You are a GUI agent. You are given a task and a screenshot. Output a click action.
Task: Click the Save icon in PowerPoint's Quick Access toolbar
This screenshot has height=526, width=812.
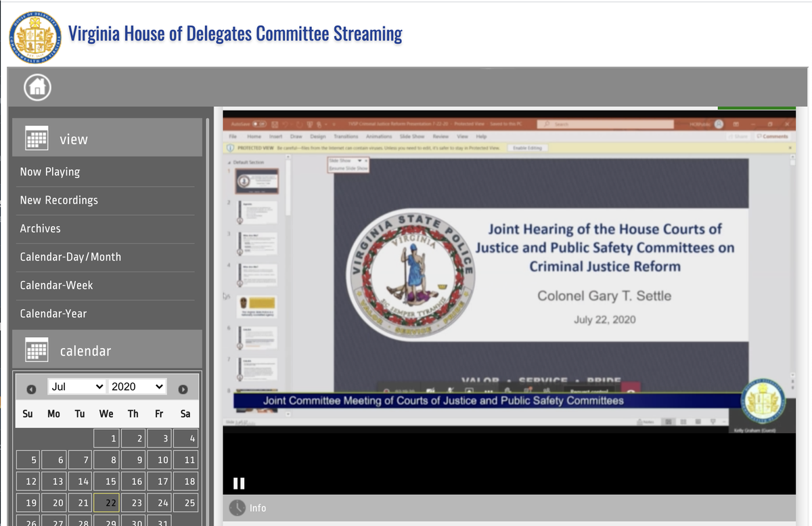tap(275, 125)
